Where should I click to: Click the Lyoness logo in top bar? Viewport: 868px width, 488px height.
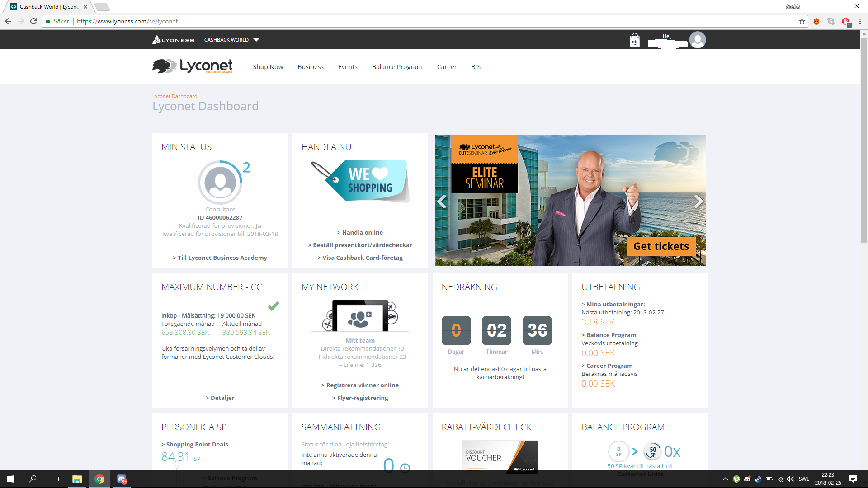[x=173, y=40]
